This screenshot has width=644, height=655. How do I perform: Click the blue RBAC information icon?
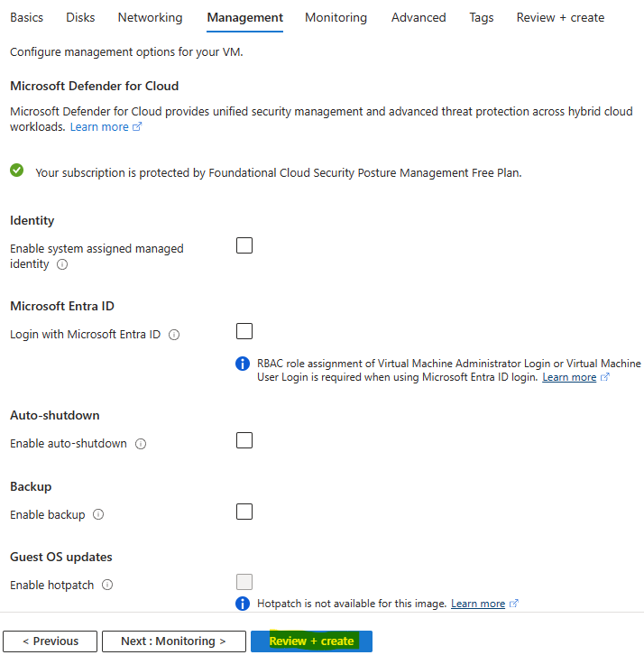pyautogui.click(x=243, y=364)
